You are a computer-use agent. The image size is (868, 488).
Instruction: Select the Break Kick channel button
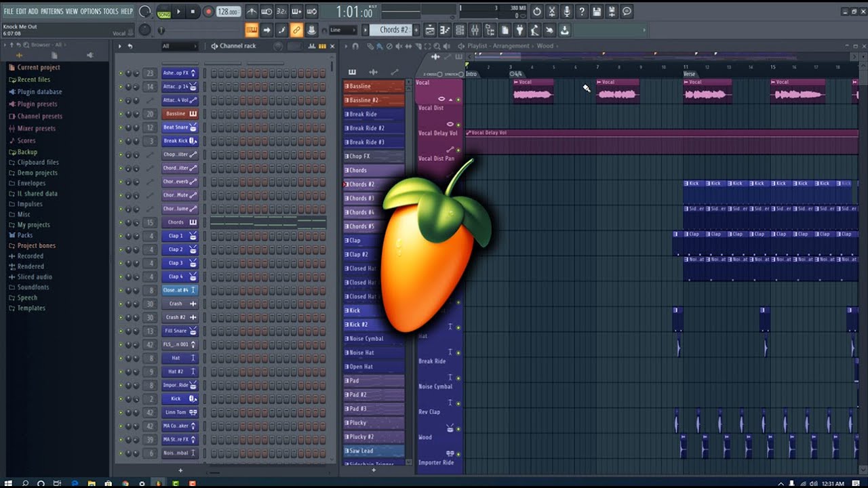pyautogui.click(x=180, y=141)
